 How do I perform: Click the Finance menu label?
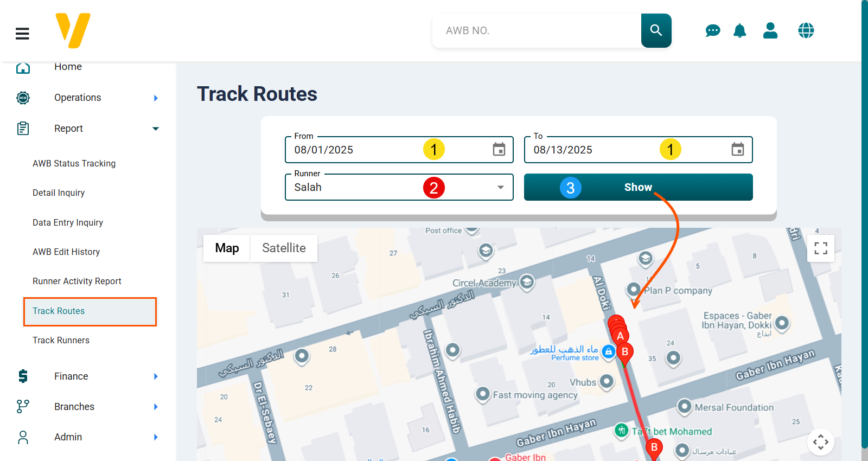tap(71, 376)
